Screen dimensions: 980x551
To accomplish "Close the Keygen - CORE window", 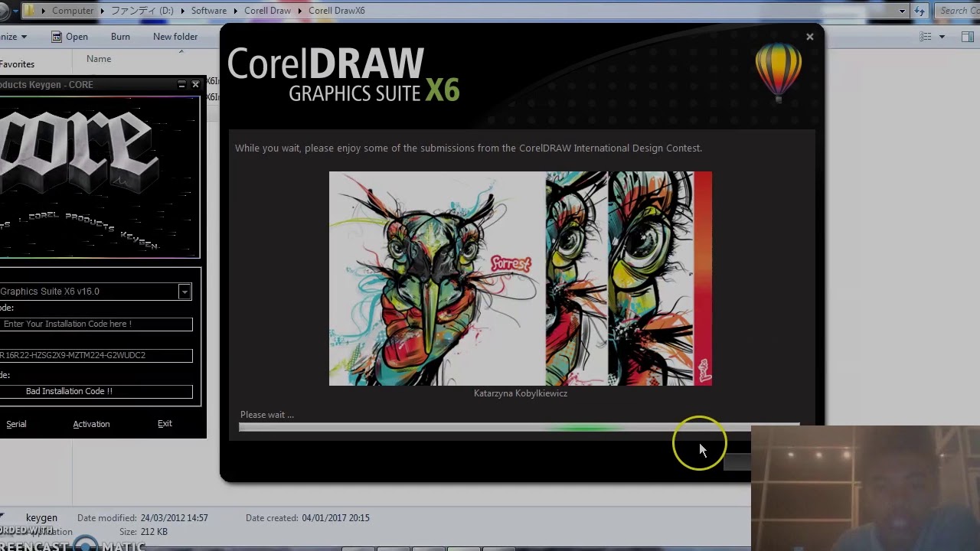I will click(x=195, y=84).
